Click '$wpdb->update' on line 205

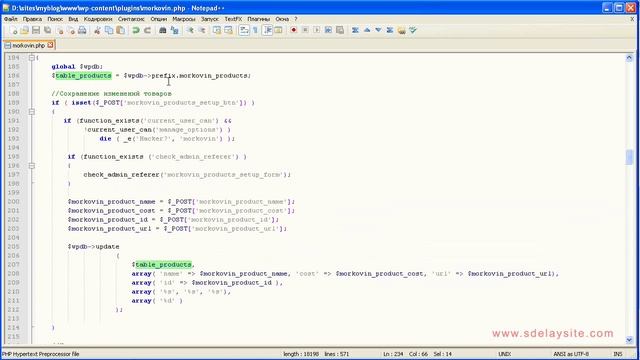coord(93,247)
